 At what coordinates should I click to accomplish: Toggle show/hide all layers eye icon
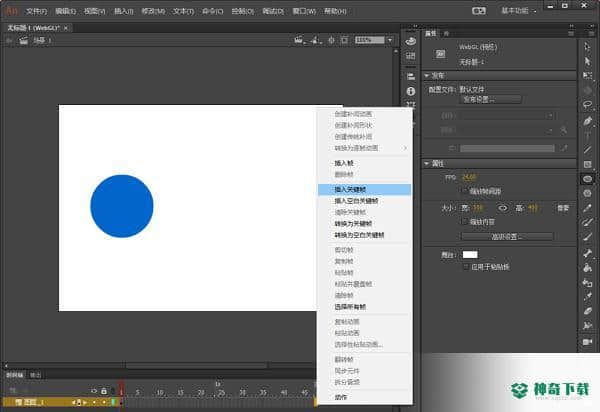point(94,391)
